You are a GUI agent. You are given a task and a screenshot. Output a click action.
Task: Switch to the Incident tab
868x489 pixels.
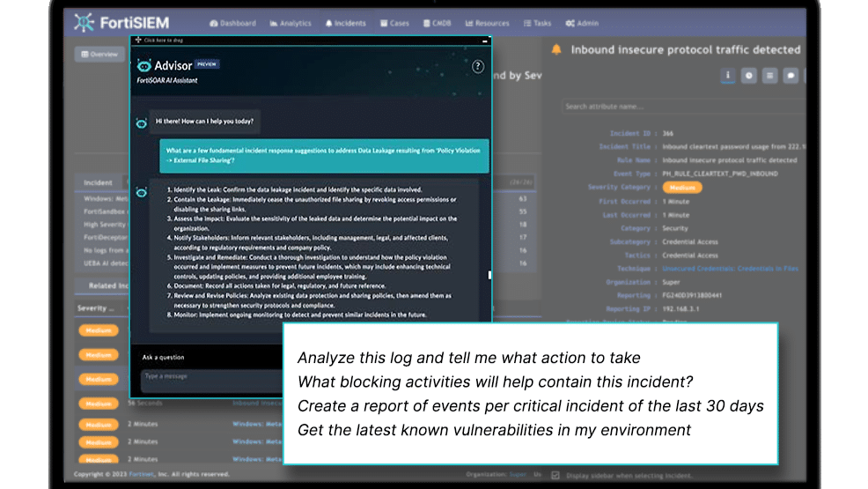pos(98,182)
